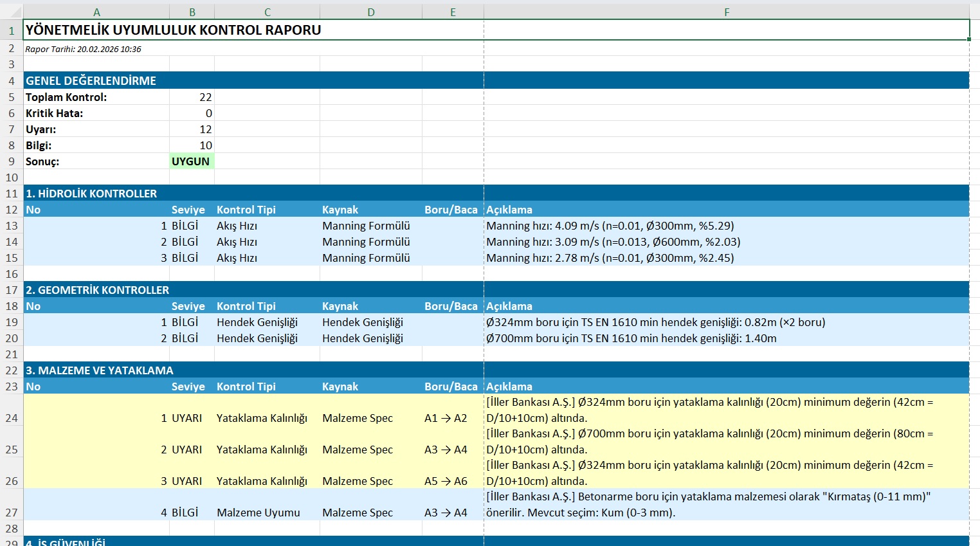Select the Manning hızı 2.78 m/s cell
Viewport: 980px width, 546px height.
[x=727, y=258]
